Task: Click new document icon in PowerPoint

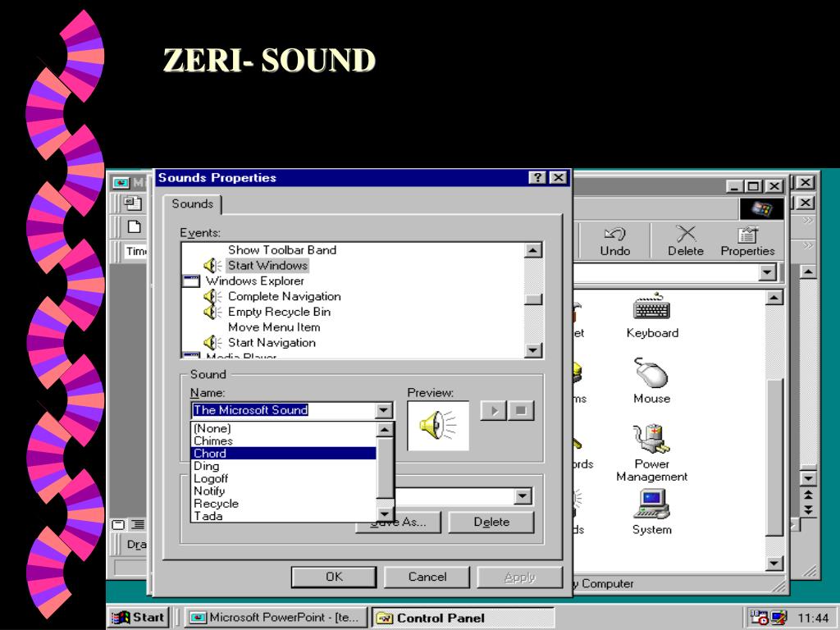Action: click(134, 226)
